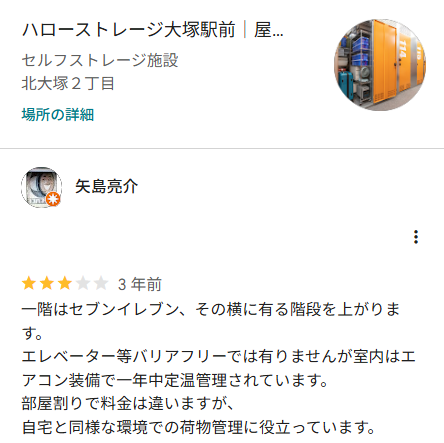
Task: Click the reviewer's round avatar photo
Action: point(41,187)
